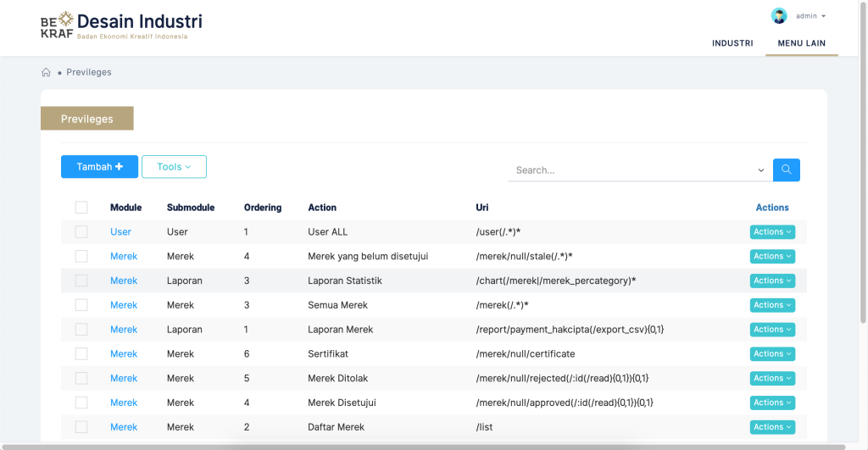The width and height of the screenshot is (868, 450).
Task: Click Previleges breadcrumb text
Action: (88, 72)
